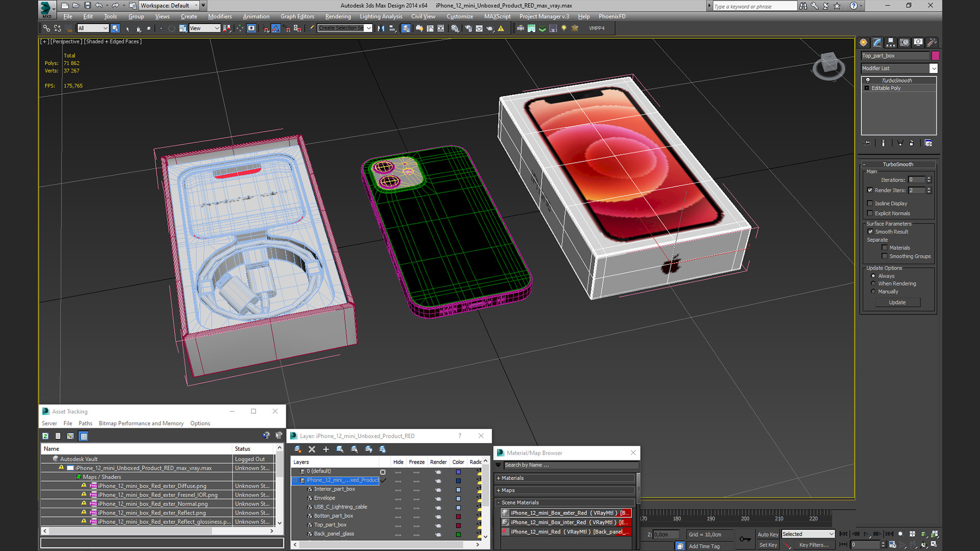Collapse the Scene Materials group

coord(565,503)
